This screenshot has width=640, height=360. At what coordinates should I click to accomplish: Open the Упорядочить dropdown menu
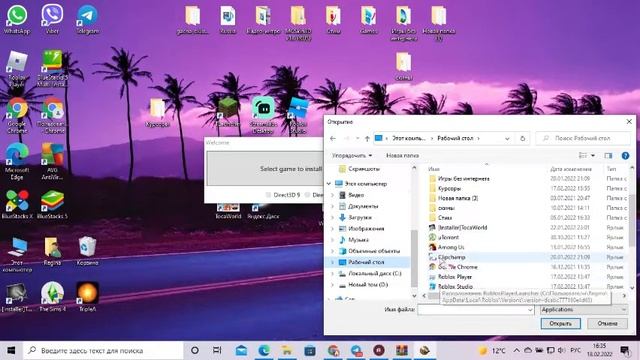click(x=352, y=156)
